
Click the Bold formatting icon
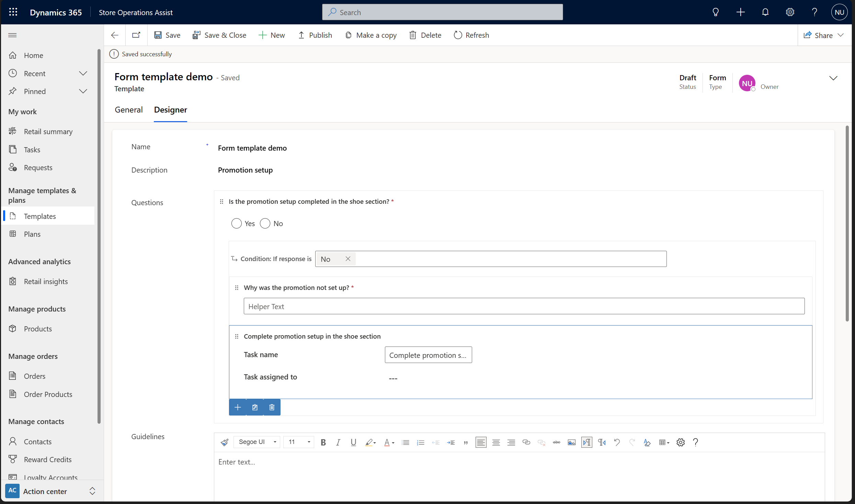pos(323,442)
